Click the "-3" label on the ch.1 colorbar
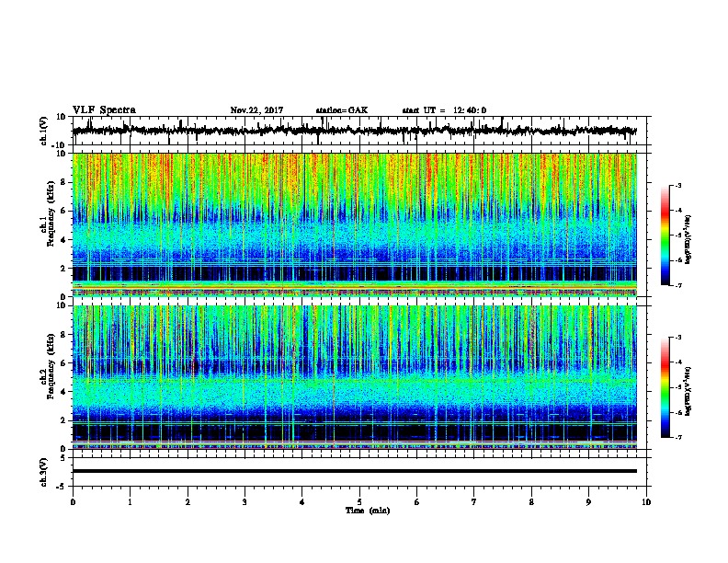This screenshot has height=563, width=728. [678, 186]
